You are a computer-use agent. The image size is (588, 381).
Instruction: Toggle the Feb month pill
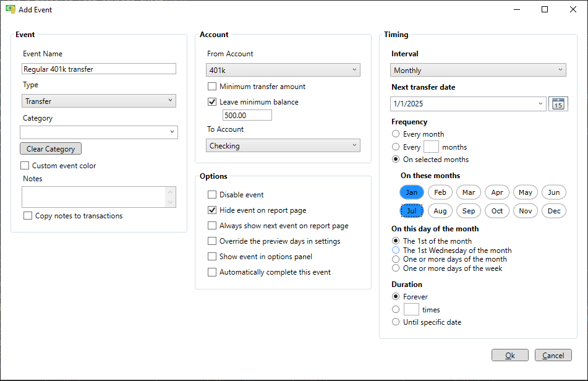[x=440, y=192]
